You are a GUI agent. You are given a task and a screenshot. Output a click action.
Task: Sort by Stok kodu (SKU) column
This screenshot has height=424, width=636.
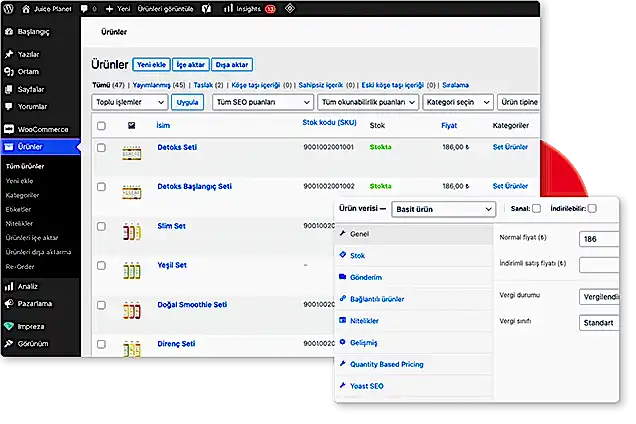329,123
